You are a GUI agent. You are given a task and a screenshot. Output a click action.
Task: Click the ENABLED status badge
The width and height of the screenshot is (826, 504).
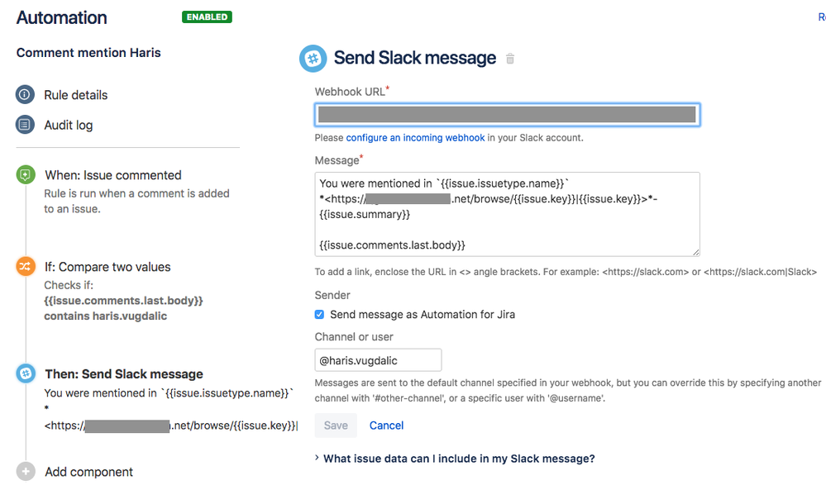point(206,17)
